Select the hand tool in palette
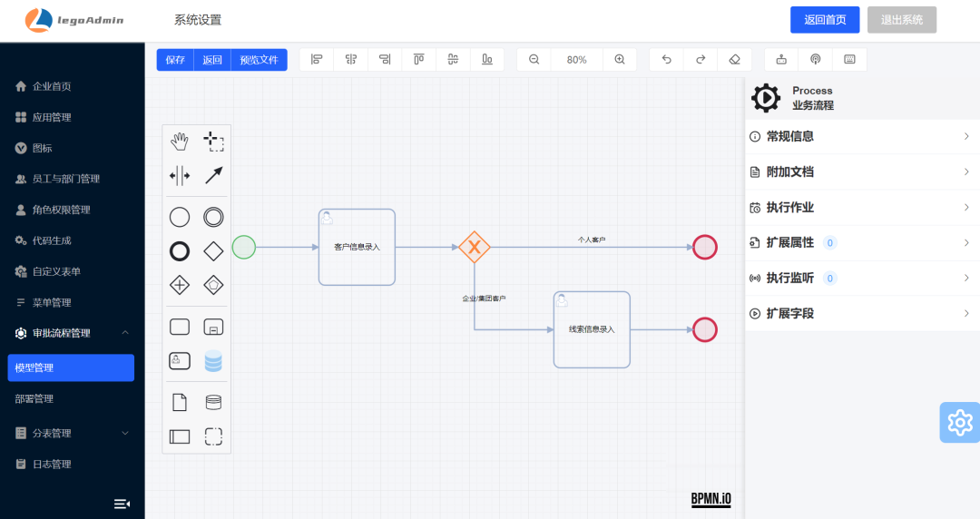Image resolution: width=980 pixels, height=519 pixels. click(180, 142)
